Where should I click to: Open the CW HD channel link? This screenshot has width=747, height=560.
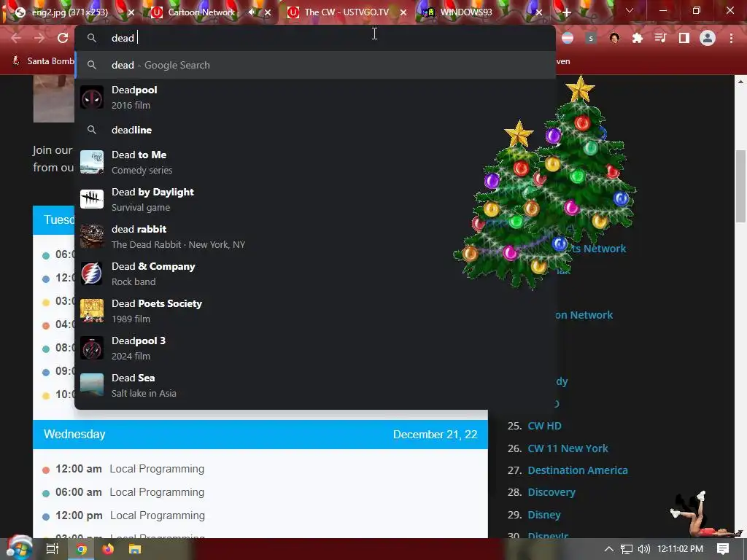click(544, 426)
